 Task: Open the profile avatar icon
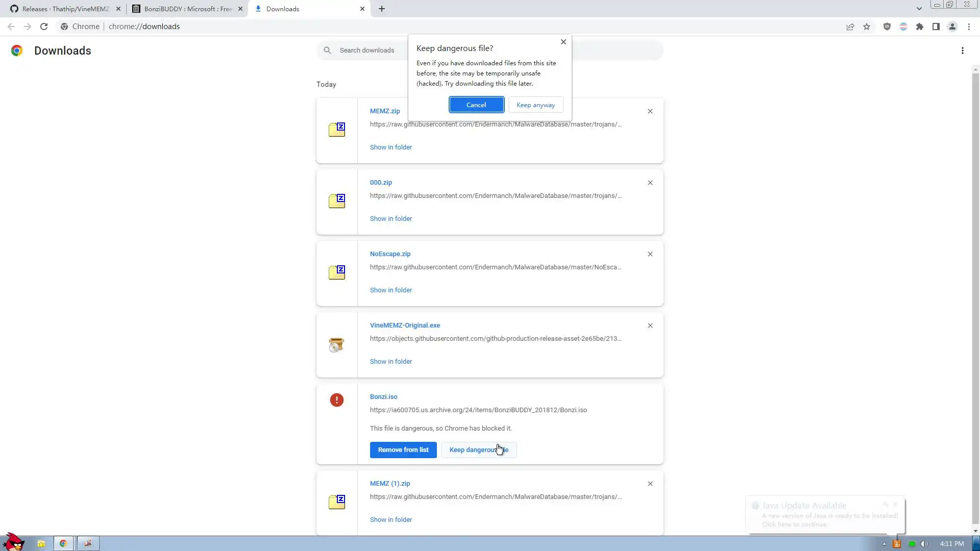point(952,27)
